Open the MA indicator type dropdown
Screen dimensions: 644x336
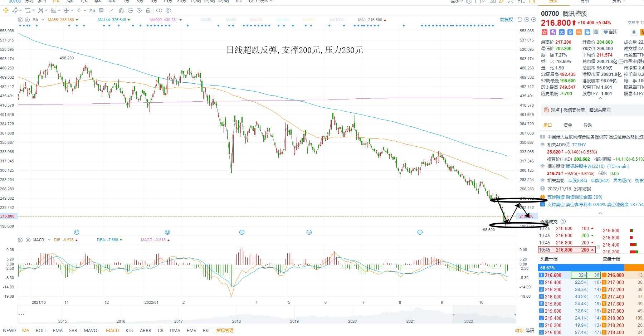click(x=43, y=20)
